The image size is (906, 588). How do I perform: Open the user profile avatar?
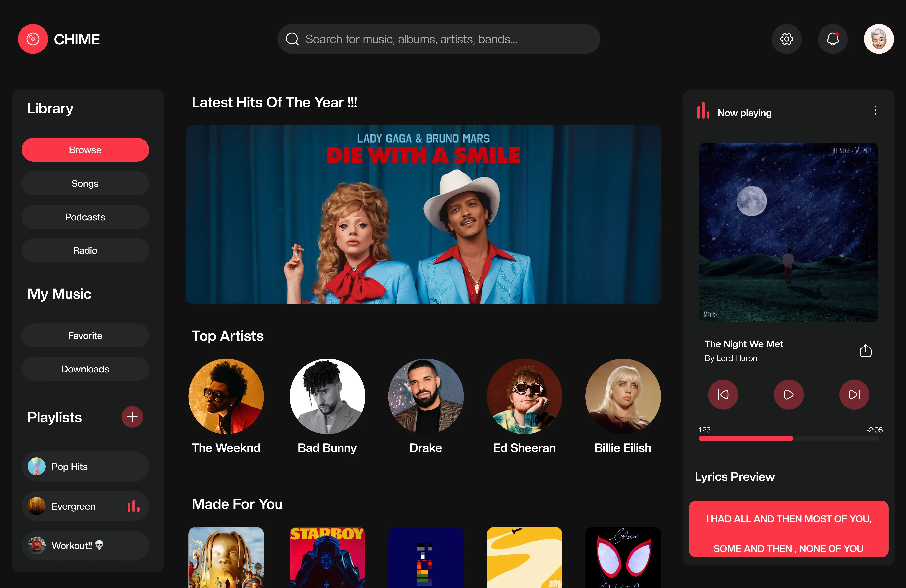pos(879,39)
